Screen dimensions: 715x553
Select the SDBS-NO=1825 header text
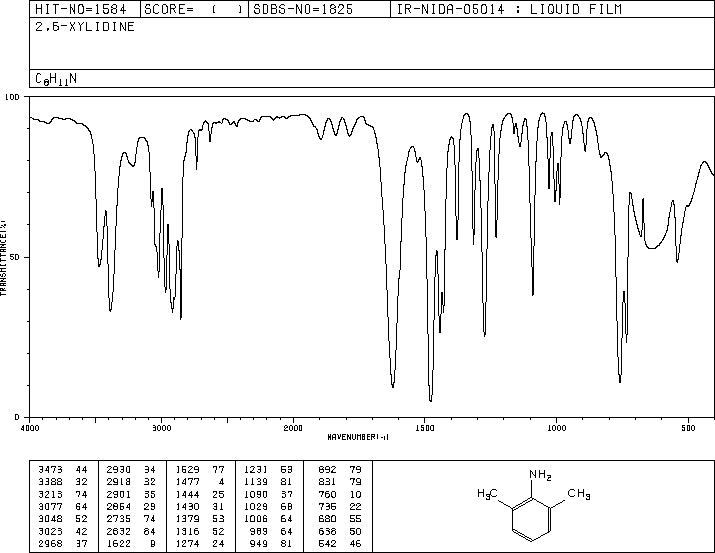tap(303, 10)
